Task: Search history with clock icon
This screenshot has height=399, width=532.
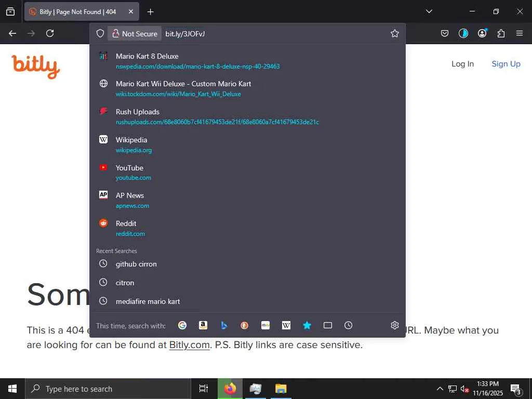Action: point(349,325)
